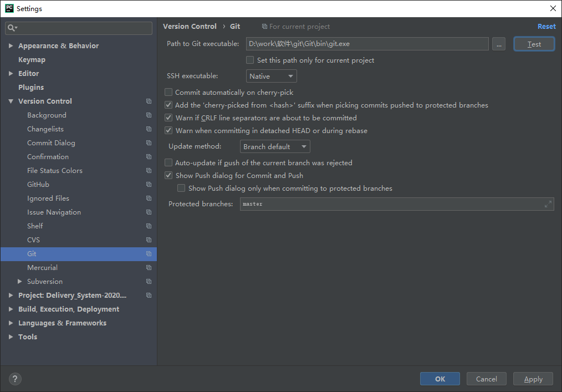Viewport: 562px width, 392px height.
Task: Open the SSH executable Native dropdown
Action: click(x=272, y=76)
